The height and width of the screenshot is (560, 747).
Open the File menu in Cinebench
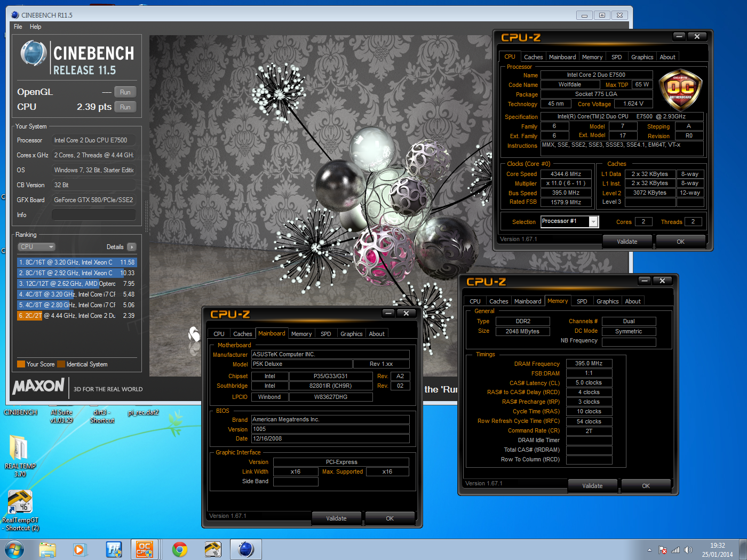coord(18,27)
